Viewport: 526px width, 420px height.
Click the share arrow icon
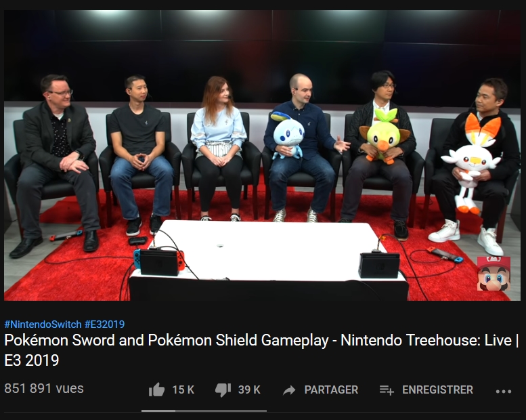coord(289,390)
